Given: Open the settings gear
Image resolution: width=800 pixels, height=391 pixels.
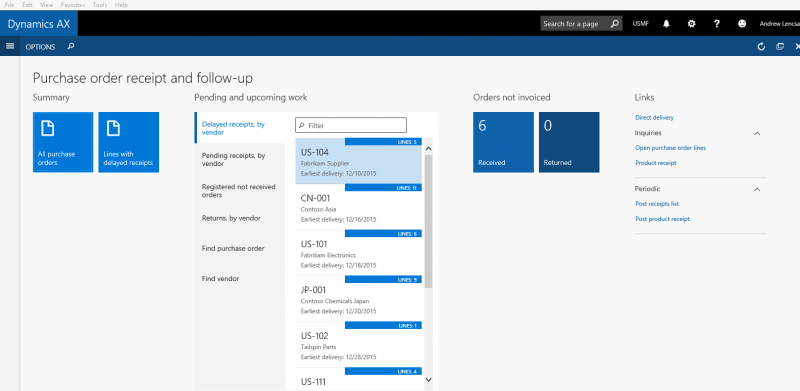Looking at the screenshot, I should pyautogui.click(x=691, y=23).
